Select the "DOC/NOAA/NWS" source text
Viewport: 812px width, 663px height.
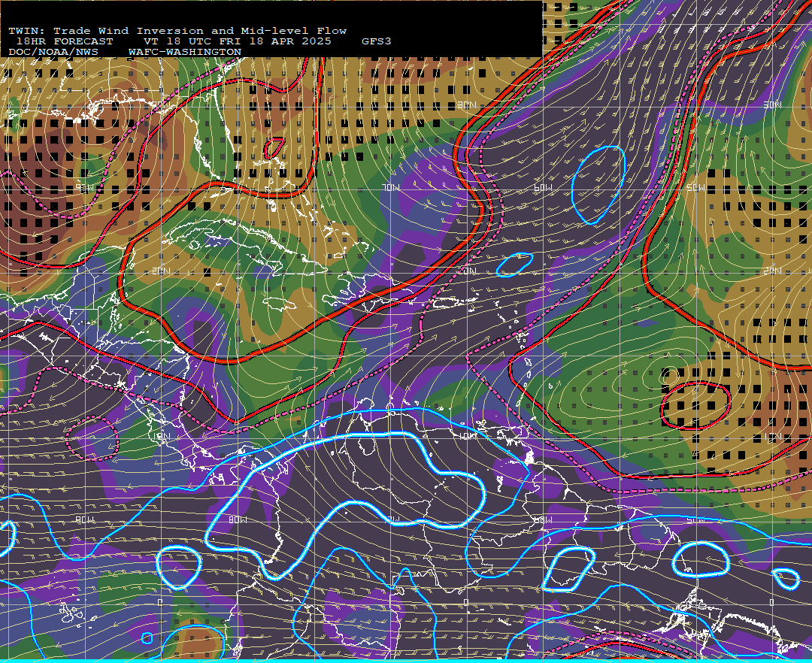pos(53,52)
